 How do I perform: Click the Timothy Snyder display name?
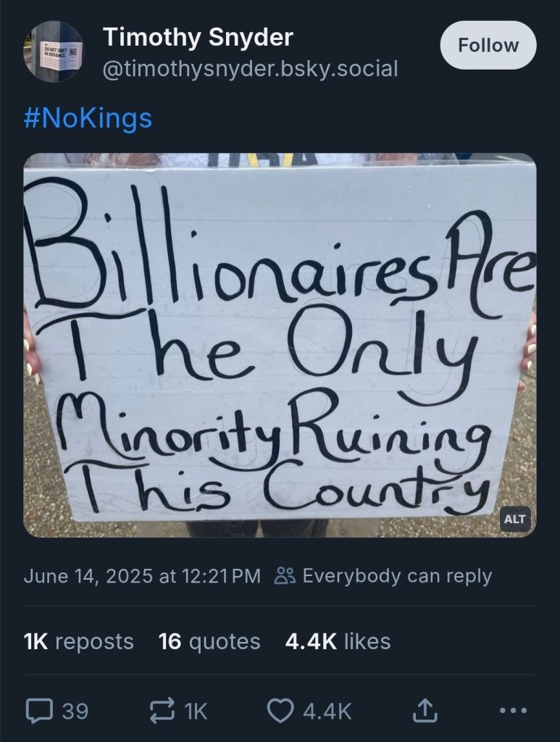click(198, 36)
